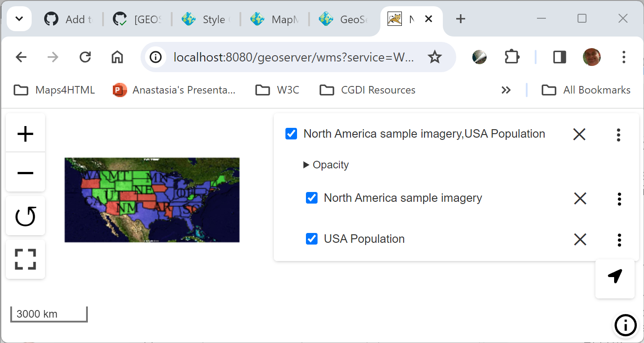Go to browser home page
Screen dimensions: 644x343
(x=117, y=57)
